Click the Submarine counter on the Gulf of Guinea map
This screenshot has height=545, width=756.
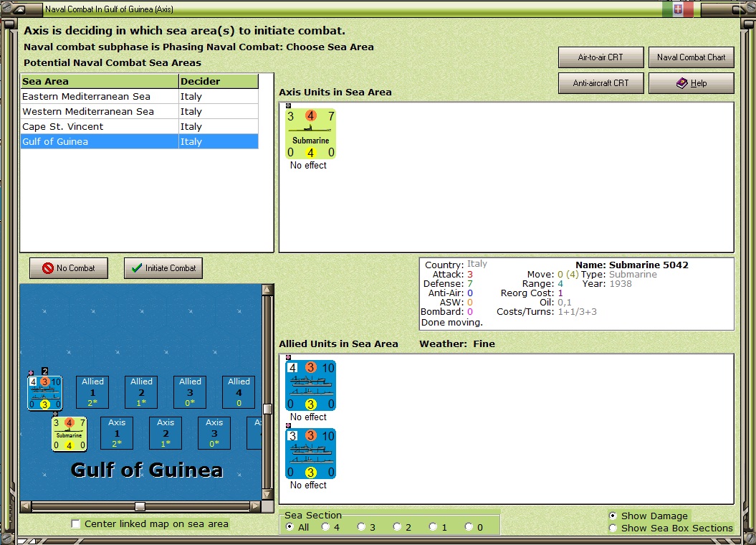(70, 434)
